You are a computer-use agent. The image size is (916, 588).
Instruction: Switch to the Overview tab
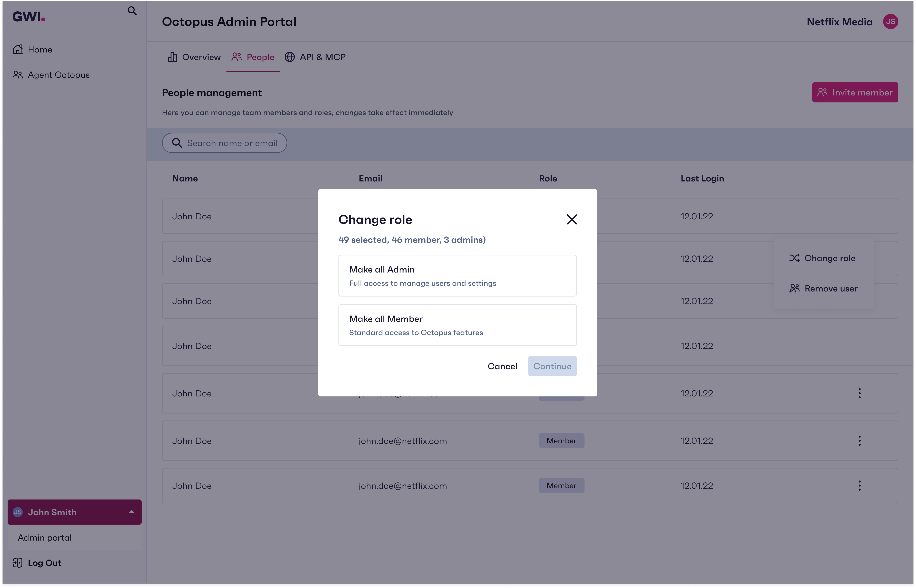(x=194, y=57)
